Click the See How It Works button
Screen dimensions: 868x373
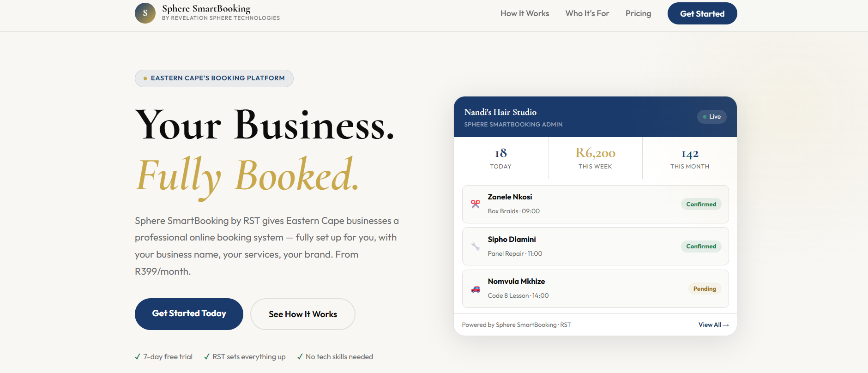(x=303, y=314)
